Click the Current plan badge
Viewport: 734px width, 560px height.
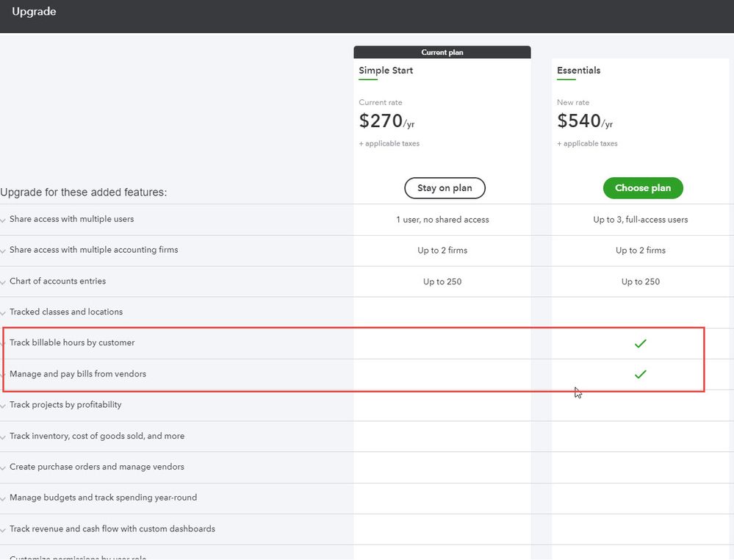click(x=442, y=52)
